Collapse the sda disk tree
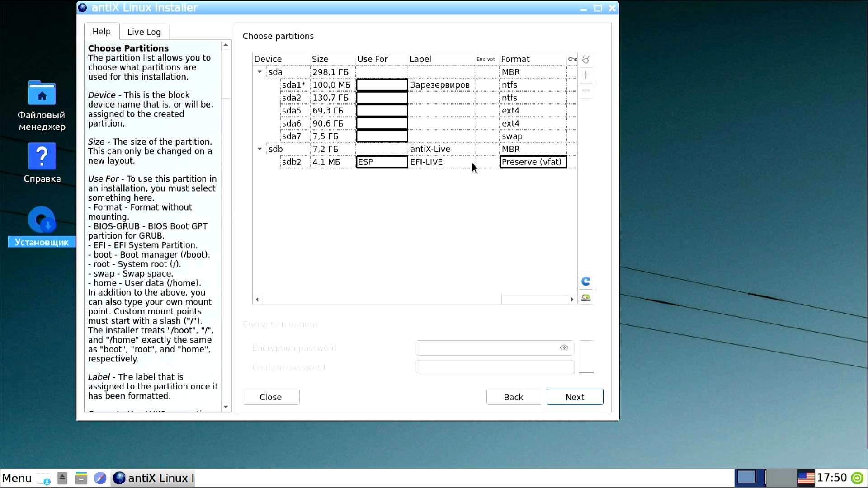 click(259, 72)
